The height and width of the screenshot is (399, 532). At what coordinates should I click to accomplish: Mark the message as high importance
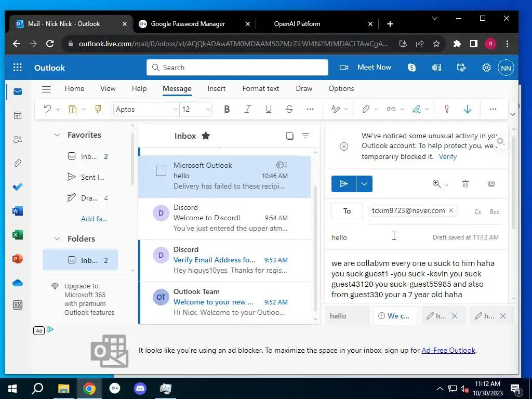446,109
